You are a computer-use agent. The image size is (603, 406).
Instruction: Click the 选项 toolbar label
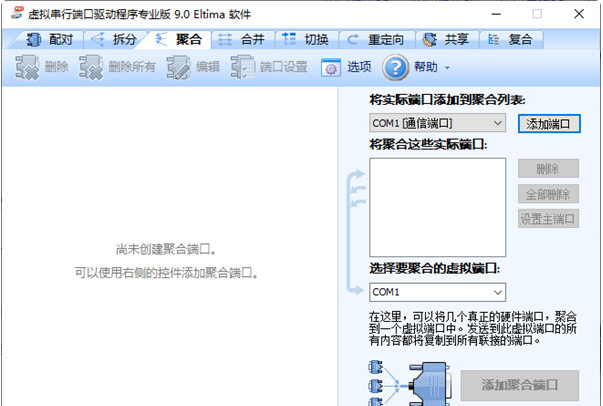[359, 67]
